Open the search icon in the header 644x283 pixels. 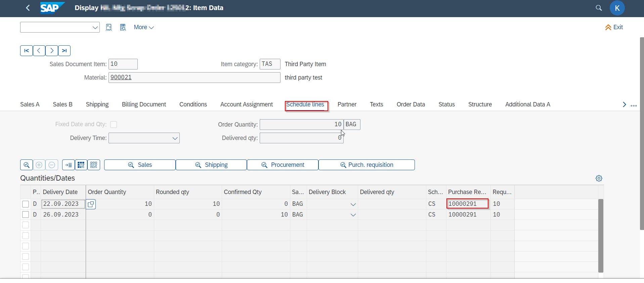(x=599, y=8)
